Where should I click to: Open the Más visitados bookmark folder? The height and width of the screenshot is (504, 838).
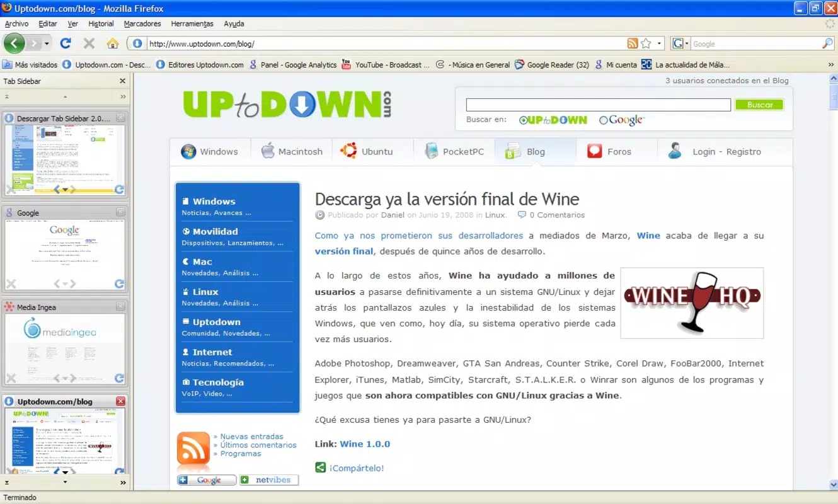(30, 64)
